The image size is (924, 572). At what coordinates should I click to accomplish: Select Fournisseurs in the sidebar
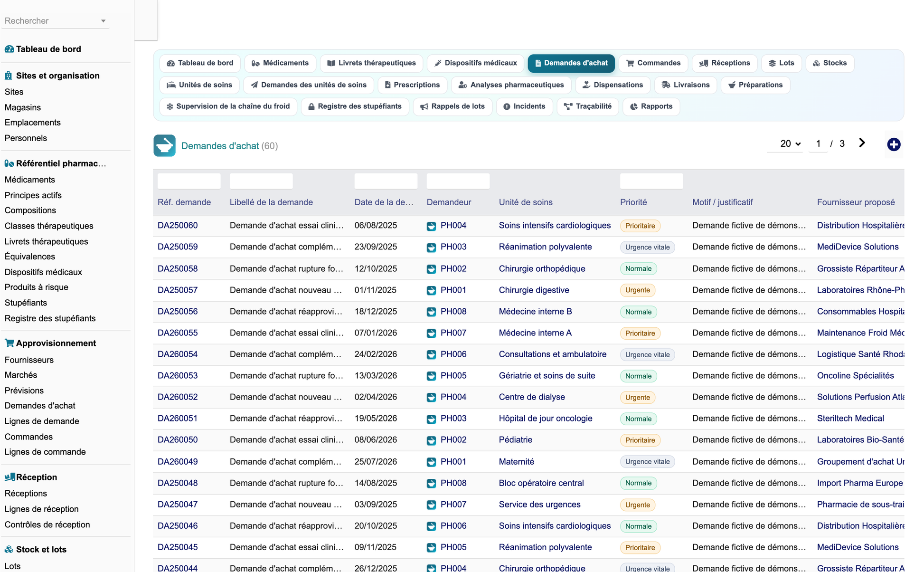coord(29,360)
